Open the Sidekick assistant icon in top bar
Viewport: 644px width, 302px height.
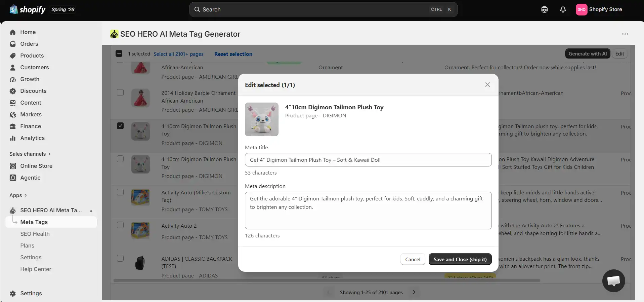545,9
